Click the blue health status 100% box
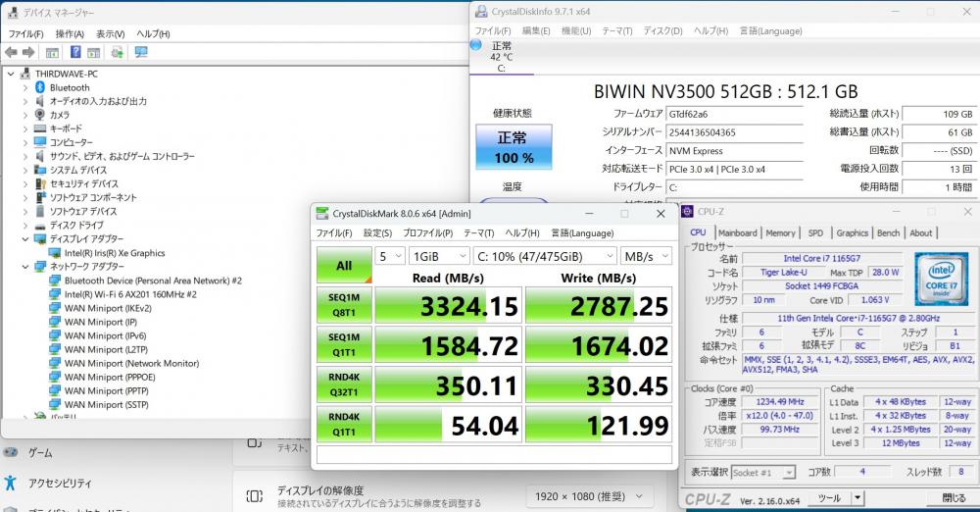The width and height of the screenshot is (980, 512). click(514, 147)
